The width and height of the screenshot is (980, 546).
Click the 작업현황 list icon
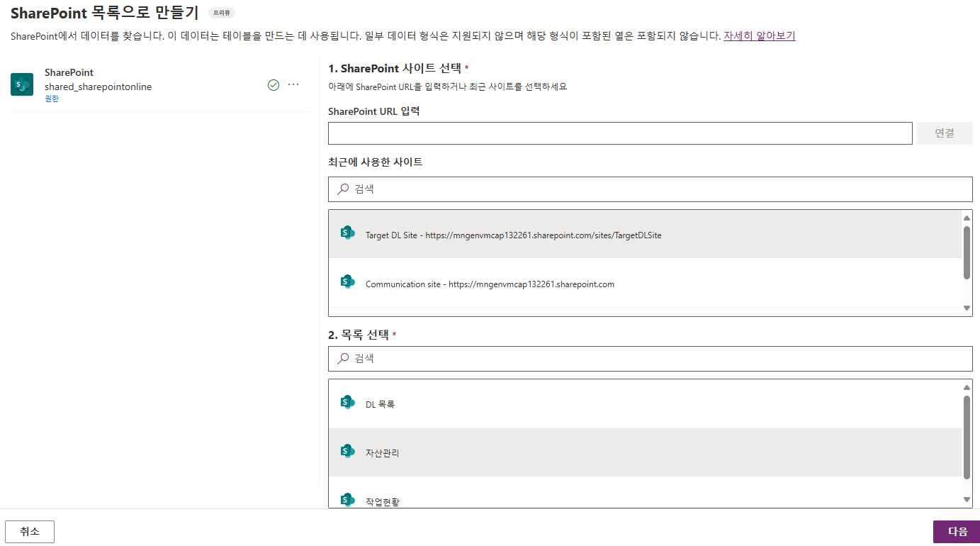[x=347, y=499]
